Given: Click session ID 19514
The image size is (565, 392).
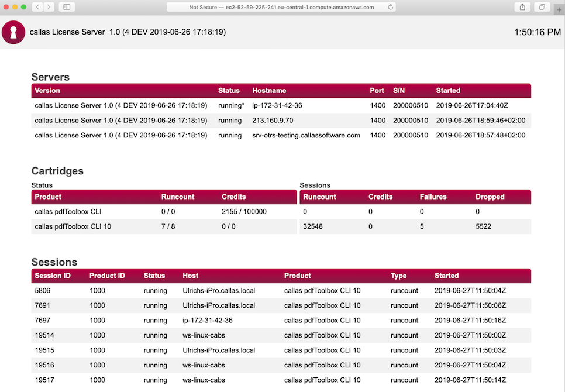Looking at the screenshot, I should point(44,335).
